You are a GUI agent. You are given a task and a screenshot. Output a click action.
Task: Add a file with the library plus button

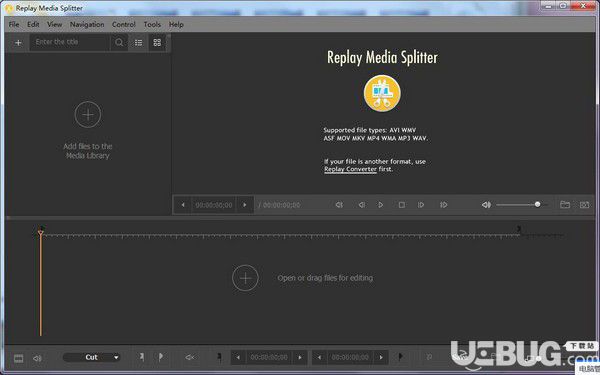18,43
